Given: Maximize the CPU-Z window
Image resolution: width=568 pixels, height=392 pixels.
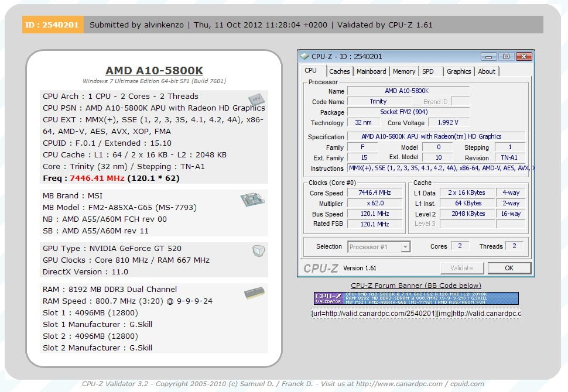Looking at the screenshot, I should pyautogui.click(x=506, y=57).
